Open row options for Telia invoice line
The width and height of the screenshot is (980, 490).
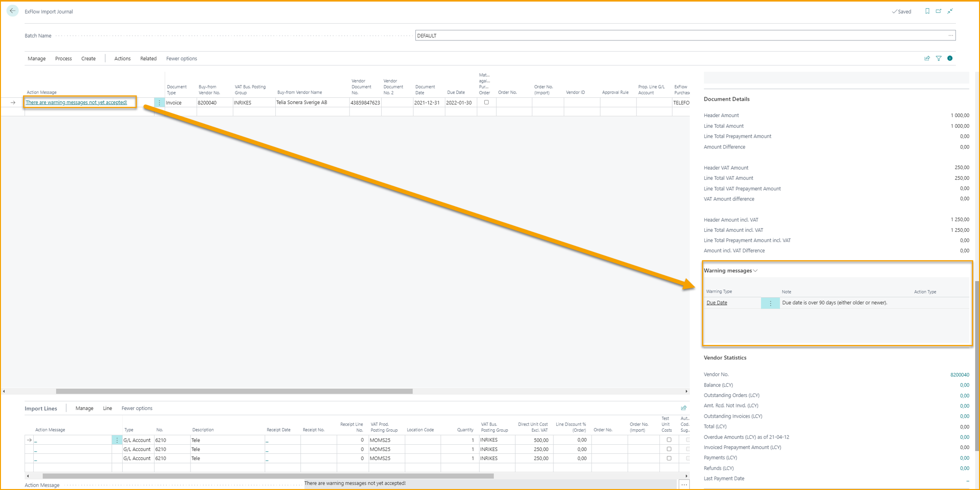tap(159, 103)
